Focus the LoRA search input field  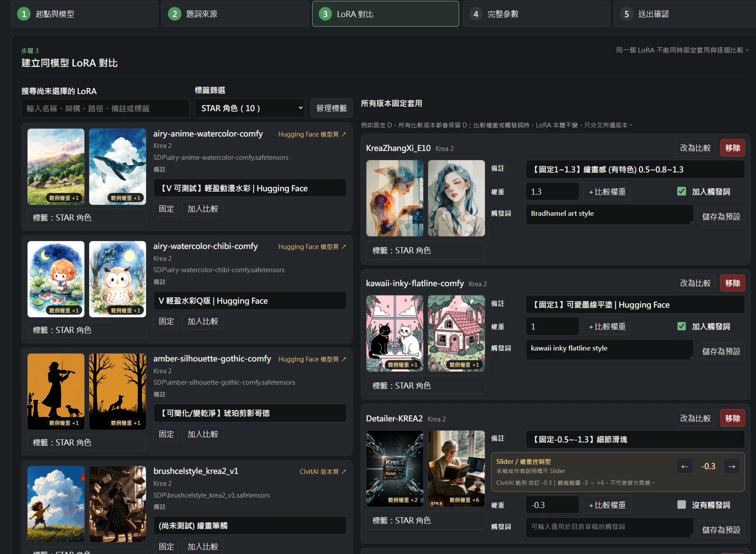click(105, 108)
